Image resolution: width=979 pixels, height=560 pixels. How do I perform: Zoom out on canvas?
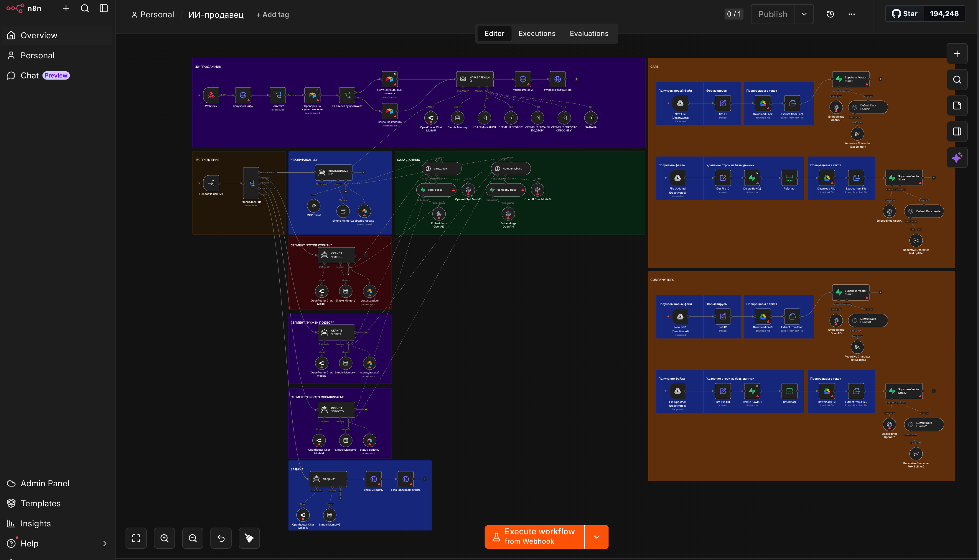coord(193,538)
